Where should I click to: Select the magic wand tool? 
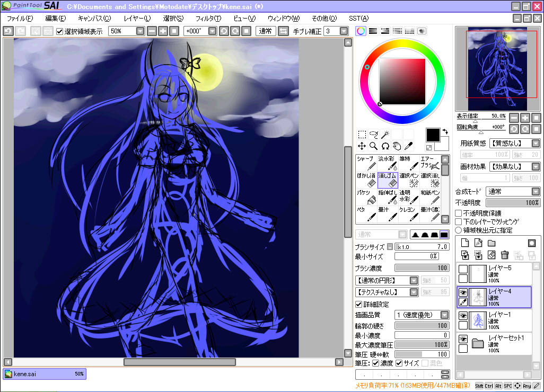pyautogui.click(x=385, y=134)
